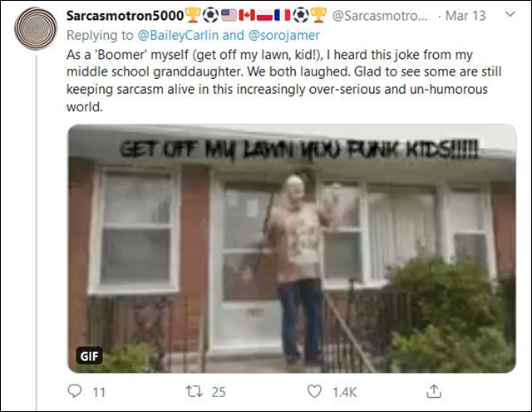Open the @BaileyCarlin profile link
The image size is (532, 412).
[178, 35]
